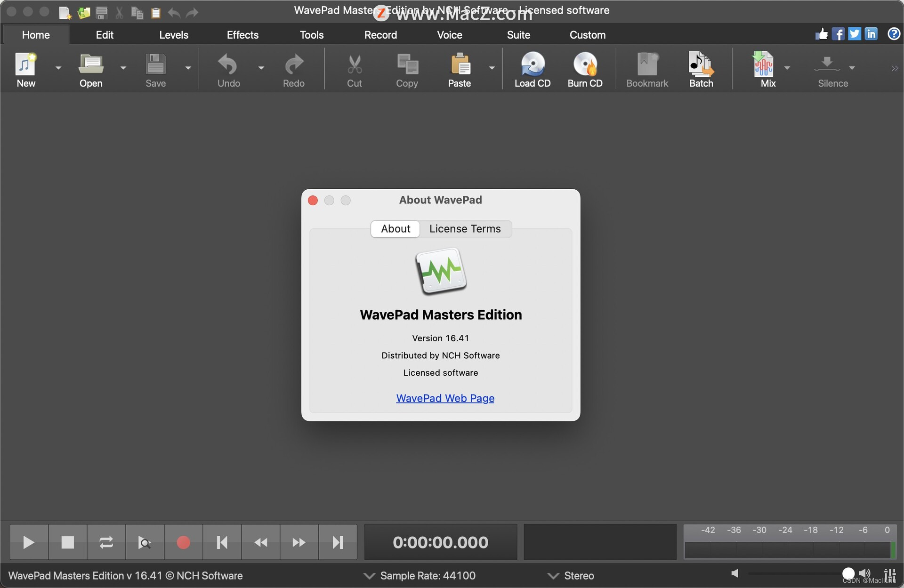904x588 pixels.
Task: Click the Save floppy disk icon
Action: pyautogui.click(x=155, y=64)
